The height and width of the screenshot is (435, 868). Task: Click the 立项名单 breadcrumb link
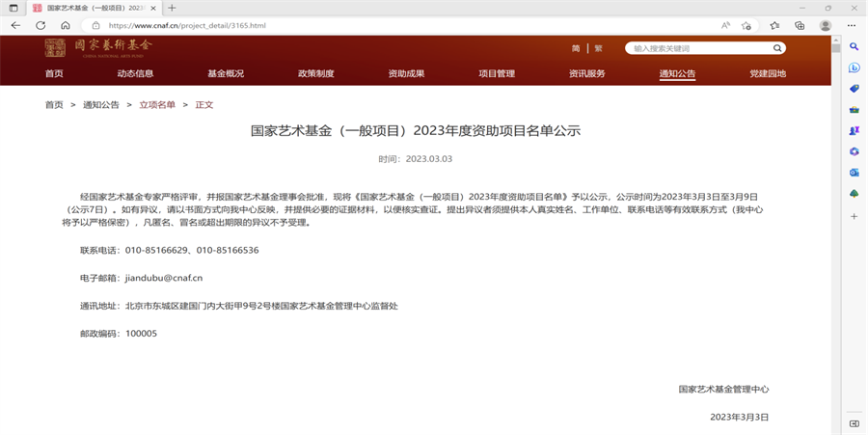click(157, 104)
